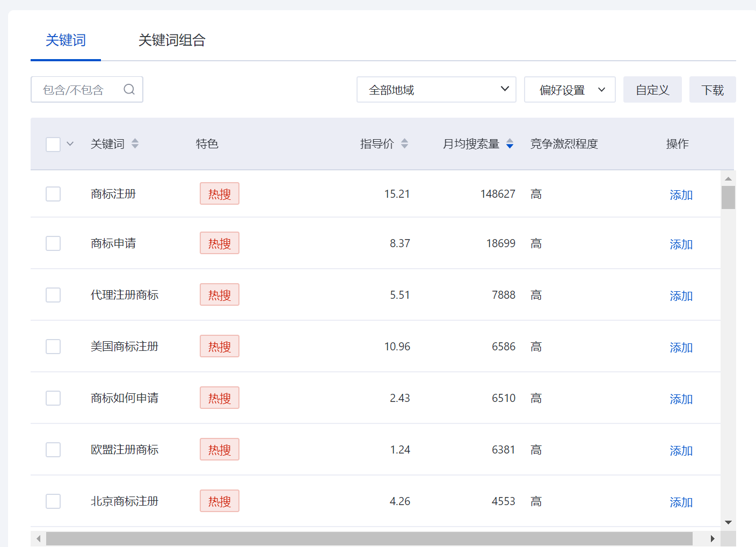
Task: Click the 竞争激烈程度 column header
Action: point(564,144)
